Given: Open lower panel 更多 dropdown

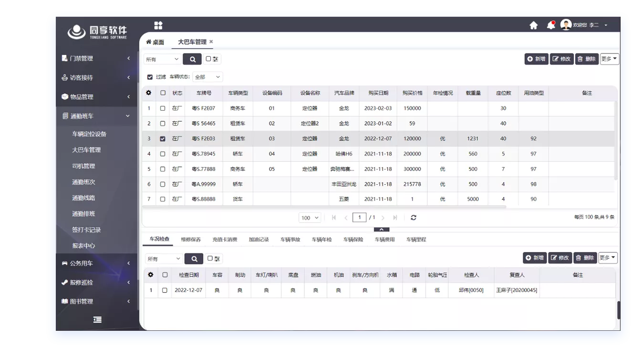Looking at the screenshot, I should [608, 258].
